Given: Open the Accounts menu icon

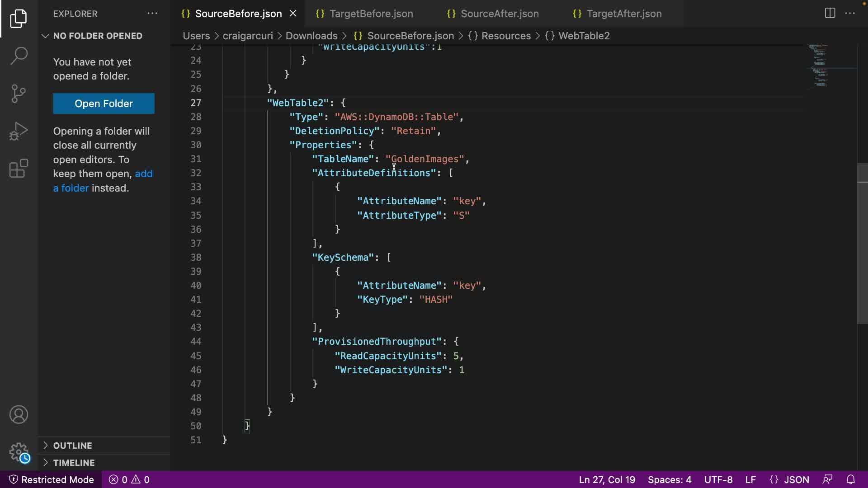Looking at the screenshot, I should point(19,414).
